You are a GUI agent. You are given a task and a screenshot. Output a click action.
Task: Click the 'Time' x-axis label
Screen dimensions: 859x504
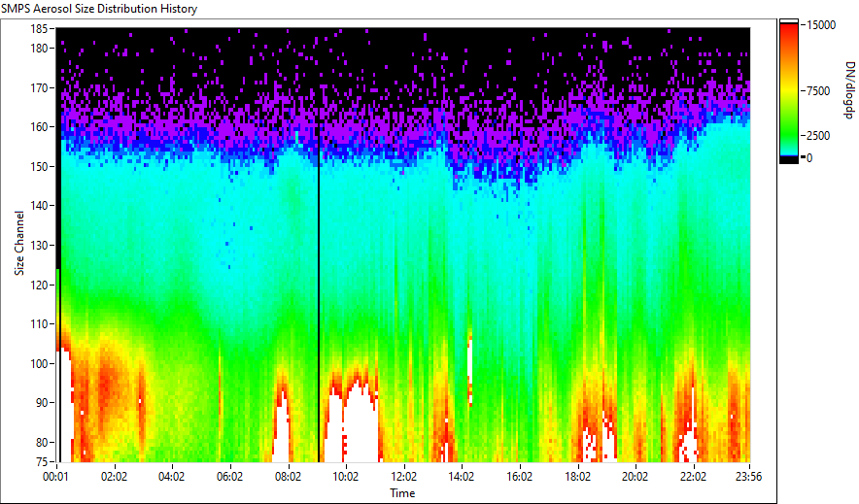[402, 493]
